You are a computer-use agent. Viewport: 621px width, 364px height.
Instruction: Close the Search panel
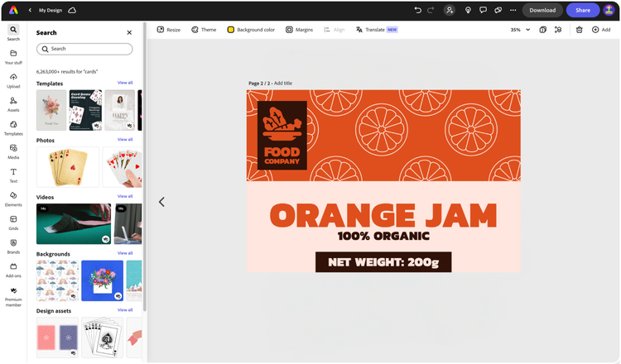(129, 32)
